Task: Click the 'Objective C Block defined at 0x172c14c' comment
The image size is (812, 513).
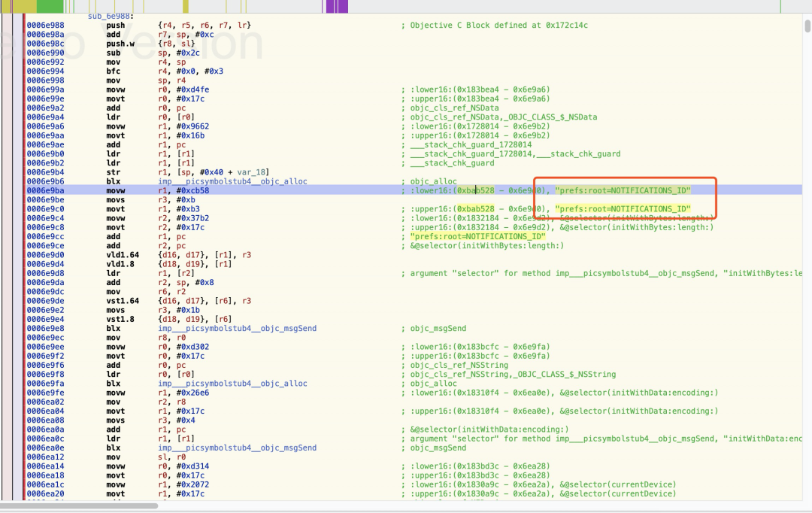Action: [499, 26]
